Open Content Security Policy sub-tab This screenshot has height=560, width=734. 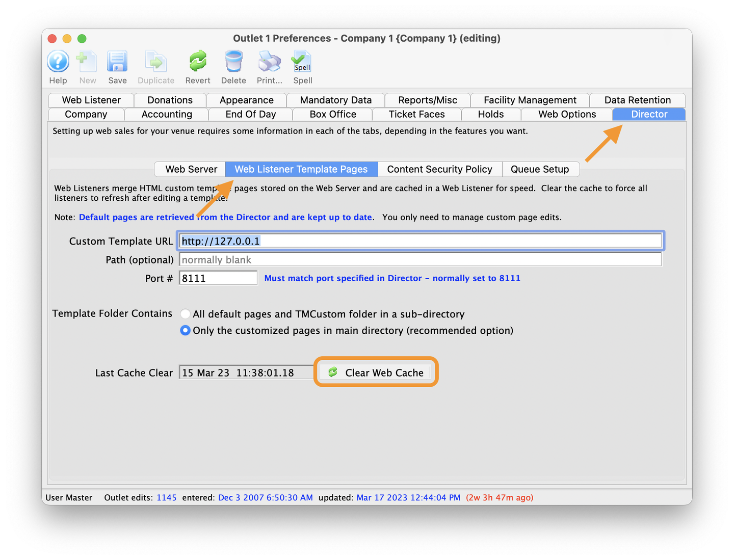(x=440, y=169)
